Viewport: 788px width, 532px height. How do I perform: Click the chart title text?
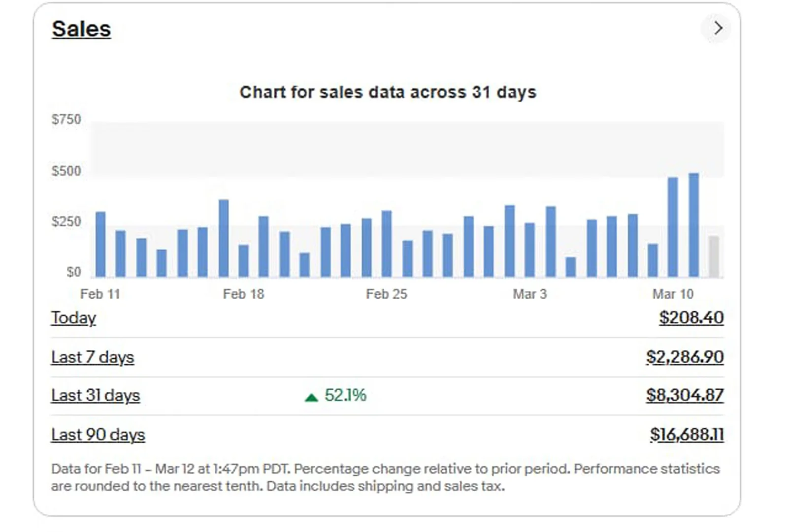tap(388, 92)
